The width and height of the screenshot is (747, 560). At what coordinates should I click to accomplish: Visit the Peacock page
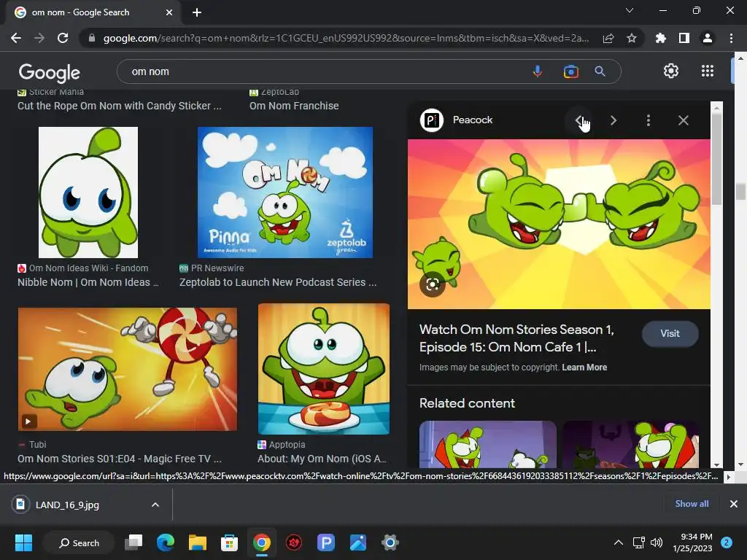point(670,333)
